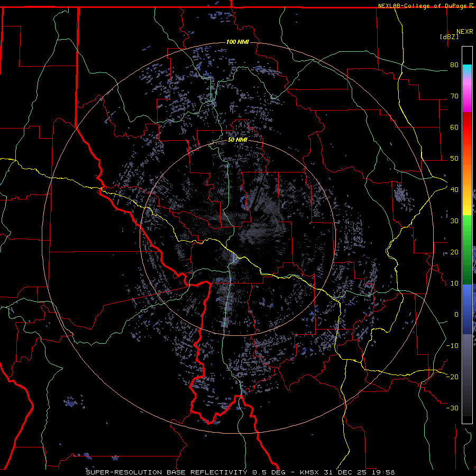Click the 50 NMI range ring label
This screenshot has width=476, height=476.
point(237,140)
